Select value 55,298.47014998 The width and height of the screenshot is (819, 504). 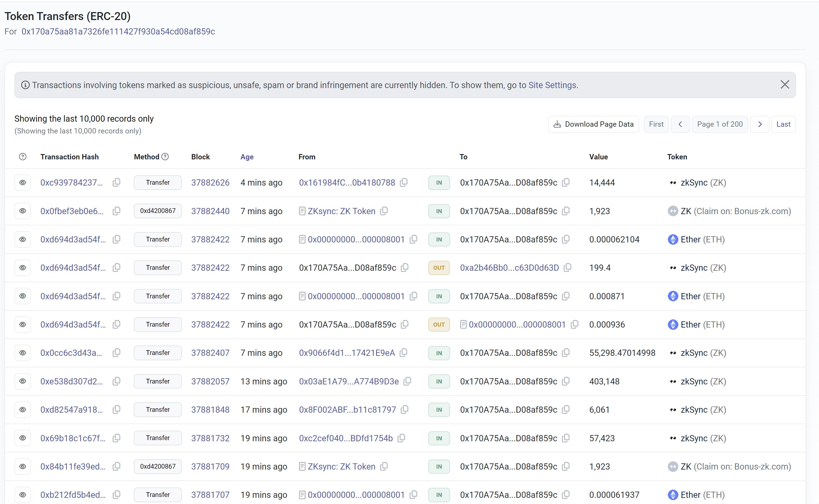pyautogui.click(x=622, y=353)
